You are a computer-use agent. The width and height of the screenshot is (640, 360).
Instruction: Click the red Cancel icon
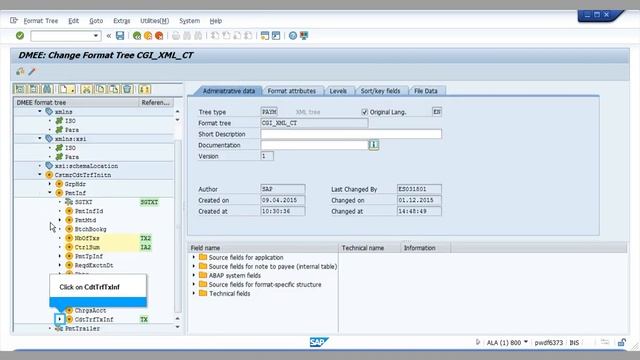pyautogui.click(x=159, y=36)
